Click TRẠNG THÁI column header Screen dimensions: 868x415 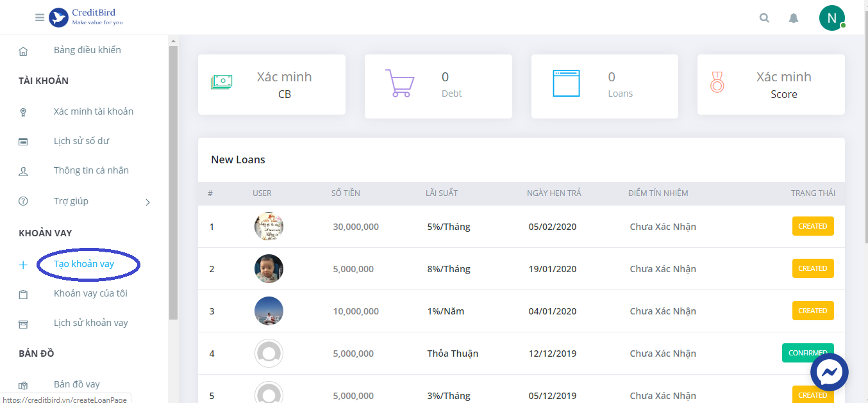click(813, 193)
